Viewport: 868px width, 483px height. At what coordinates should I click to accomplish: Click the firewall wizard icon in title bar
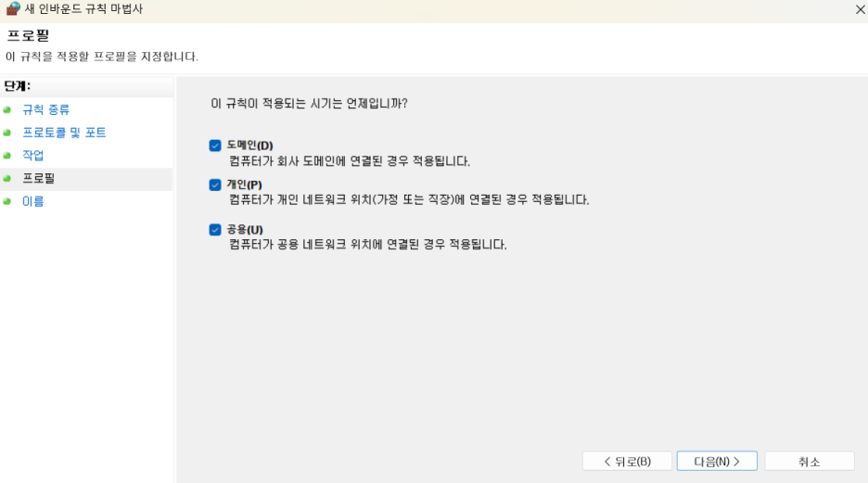[13, 9]
